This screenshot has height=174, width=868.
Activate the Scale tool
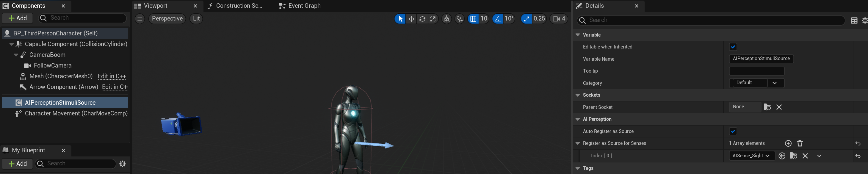tap(433, 19)
